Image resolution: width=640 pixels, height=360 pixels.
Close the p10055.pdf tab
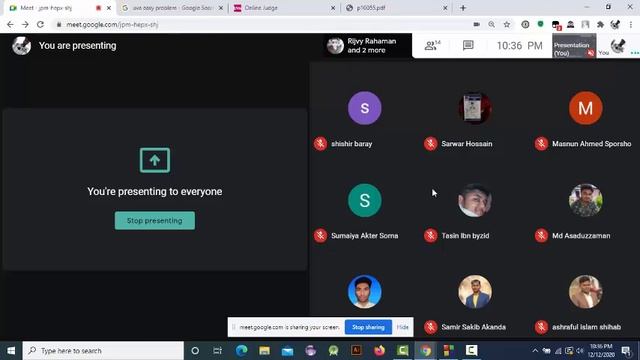445,8
